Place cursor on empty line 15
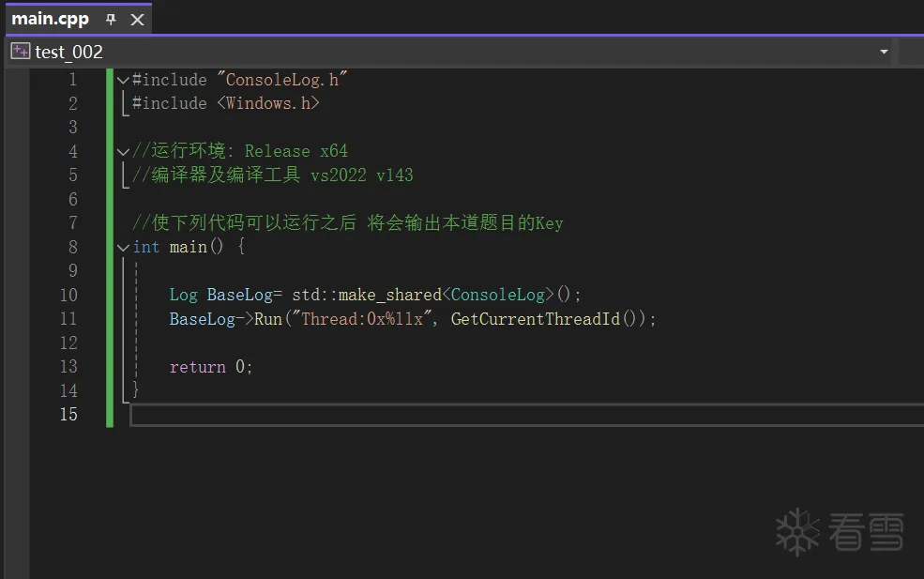 click(x=527, y=415)
